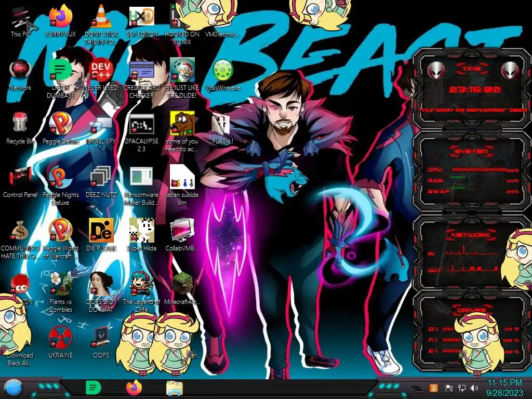Screen dimensions: 532x399
Task: Open the 2PACALYPSE 2.3 console shortcut
Action: (141, 132)
